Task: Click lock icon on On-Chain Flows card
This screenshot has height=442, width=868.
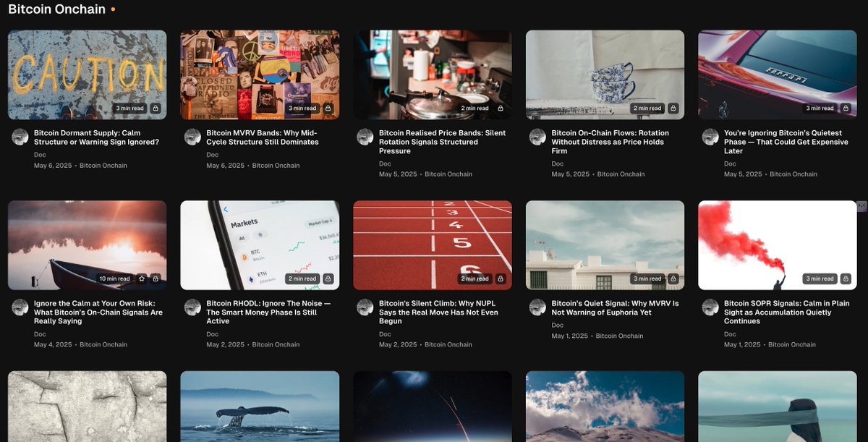Action: pyautogui.click(x=673, y=109)
